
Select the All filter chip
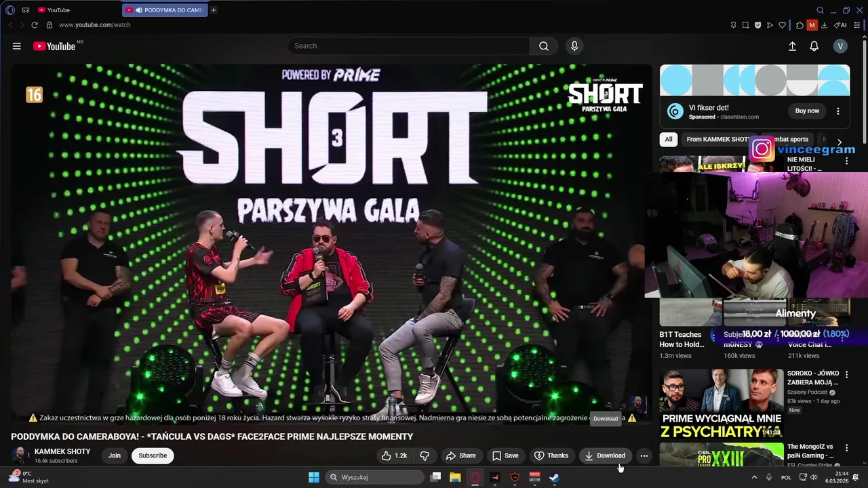669,140
